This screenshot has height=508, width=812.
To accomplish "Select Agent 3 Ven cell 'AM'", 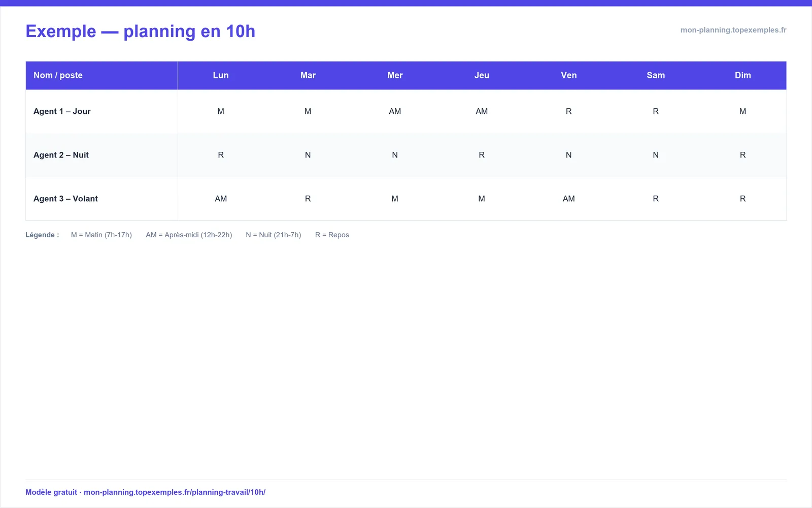I will [x=569, y=199].
